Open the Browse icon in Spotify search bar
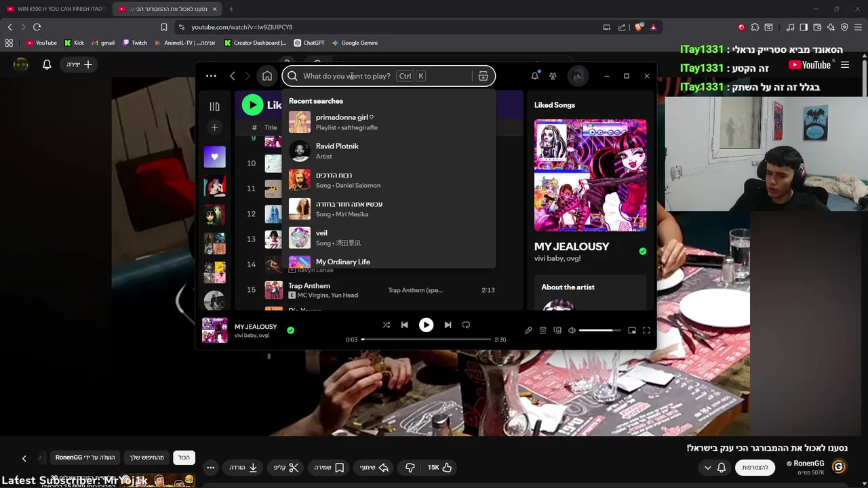The height and width of the screenshot is (488, 868). point(484,76)
